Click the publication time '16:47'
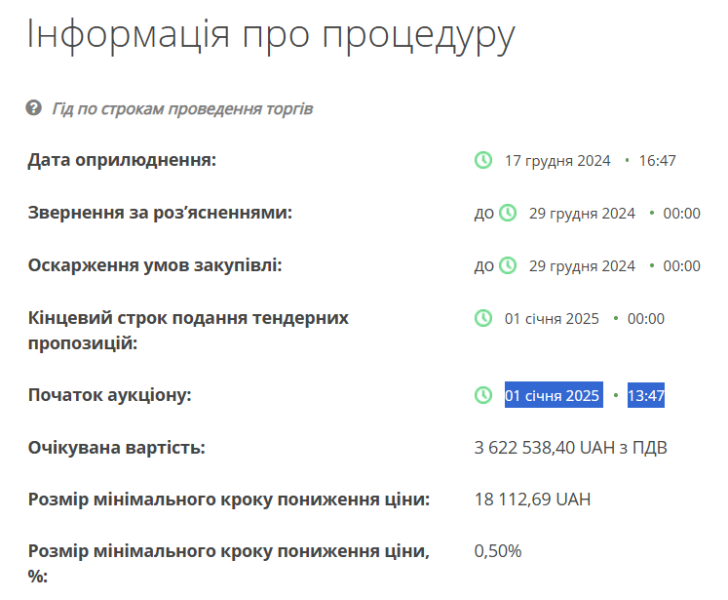This screenshot has width=728, height=600. coord(658,160)
